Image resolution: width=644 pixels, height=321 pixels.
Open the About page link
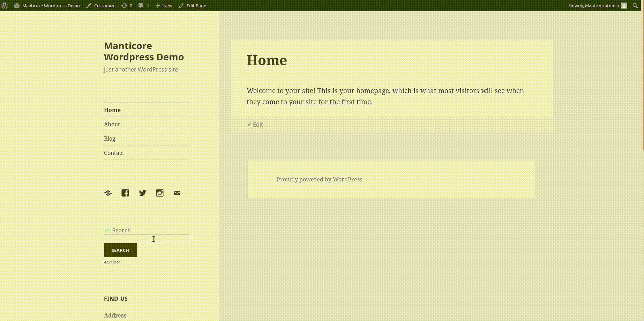[112, 124]
